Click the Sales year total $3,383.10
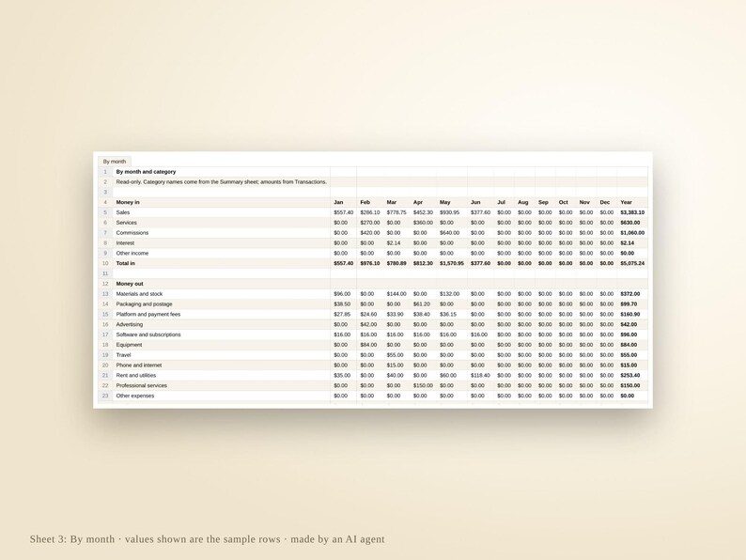The width and height of the screenshot is (746, 560). [632, 212]
